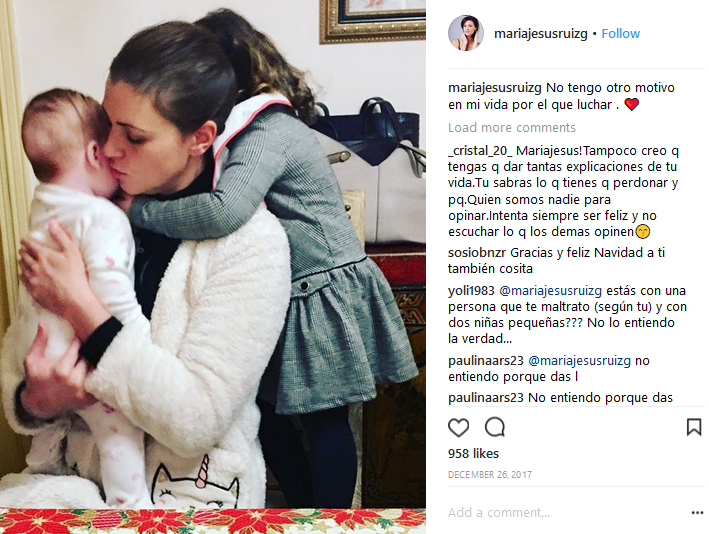
Task: Click @mariajesusruizg mention in paulinaars23 comment
Action: tap(579, 361)
